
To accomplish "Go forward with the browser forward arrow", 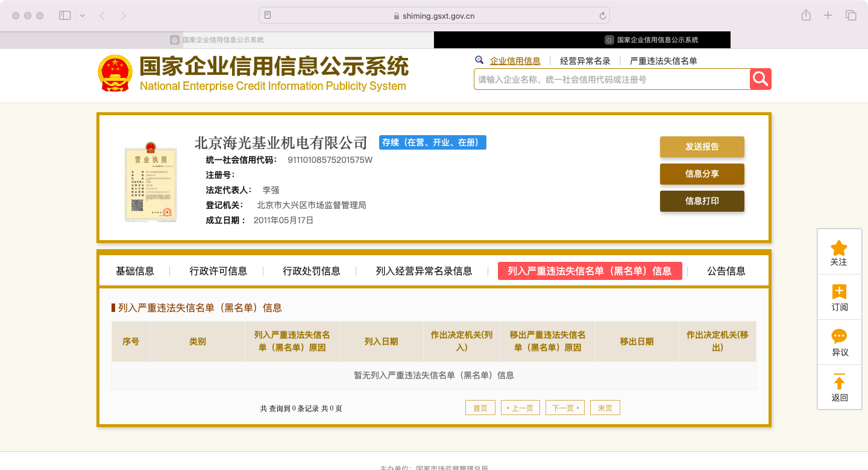I will 123,16.
